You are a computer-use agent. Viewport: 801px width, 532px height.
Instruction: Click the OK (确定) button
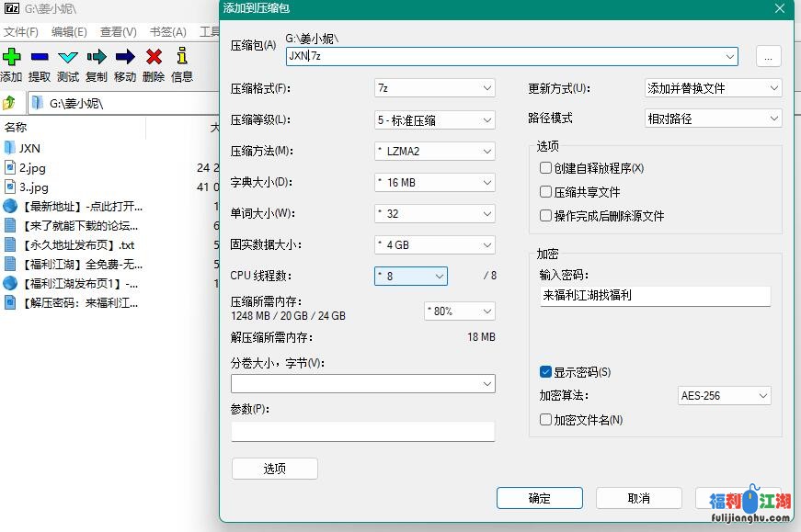point(540,498)
